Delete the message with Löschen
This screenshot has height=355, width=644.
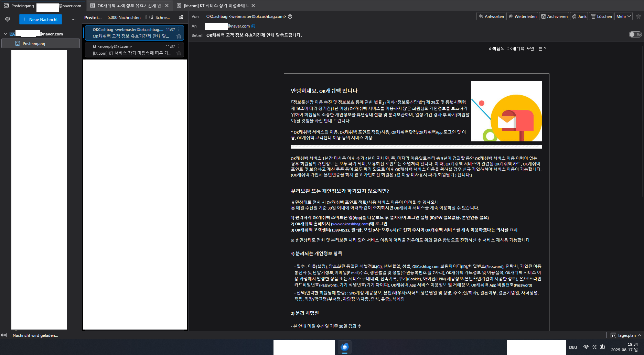(x=601, y=16)
